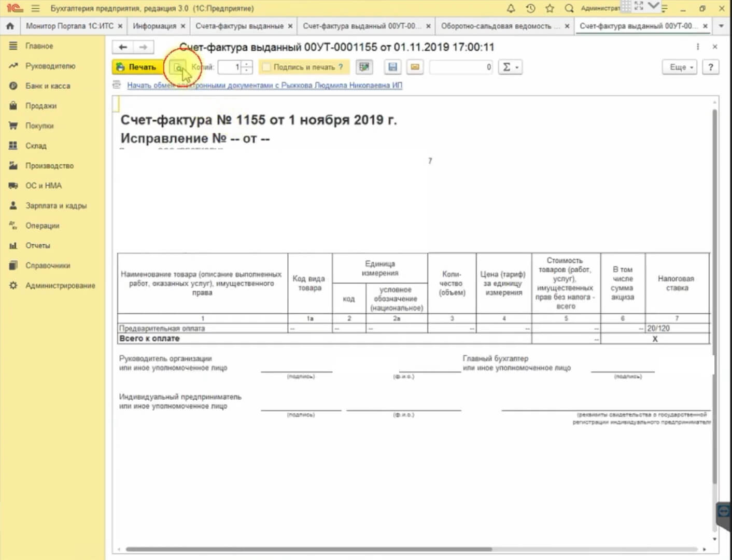Click the save to disk floppy icon
The width and height of the screenshot is (732, 560).
click(393, 67)
